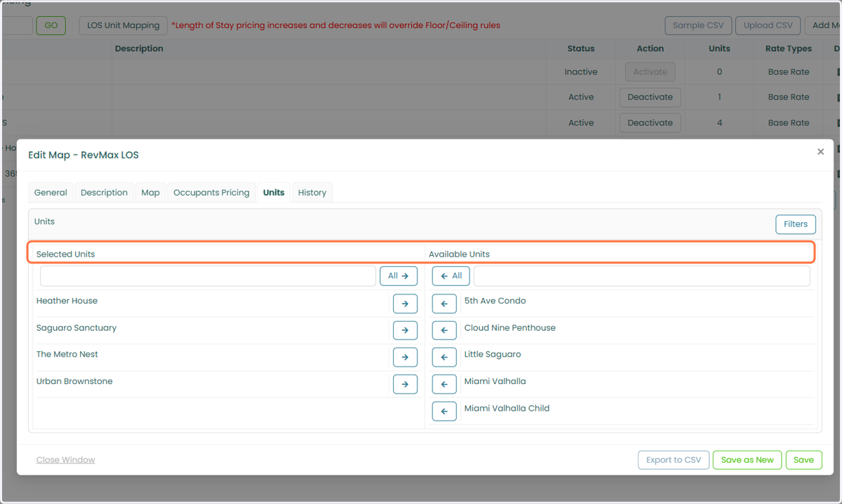Close the Edit Map dialog with X
The width and height of the screenshot is (842, 504).
click(820, 151)
